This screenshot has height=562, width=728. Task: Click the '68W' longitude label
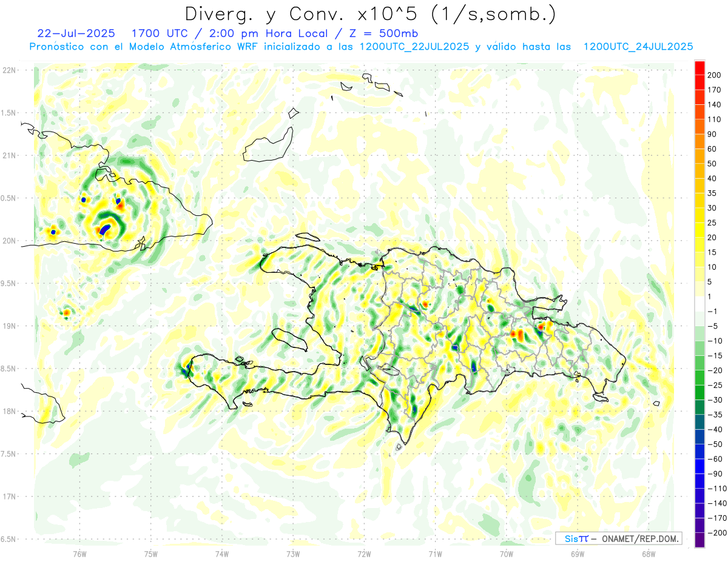[x=648, y=554]
